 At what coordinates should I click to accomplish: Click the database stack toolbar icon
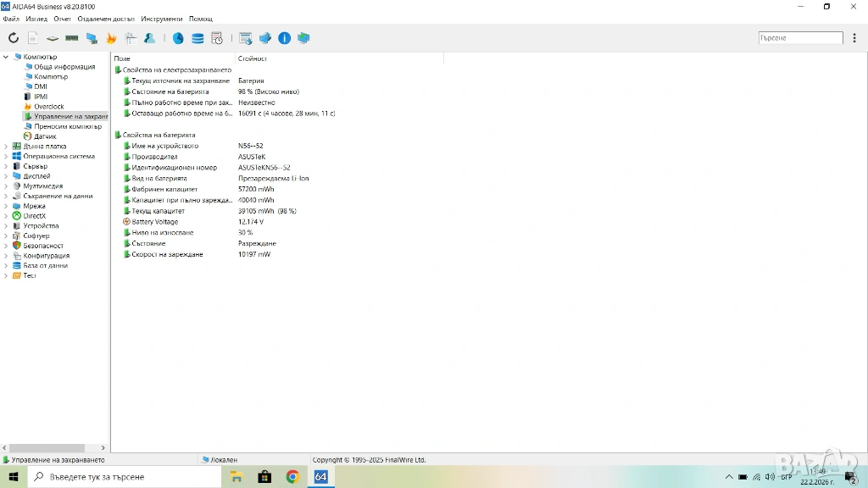198,38
